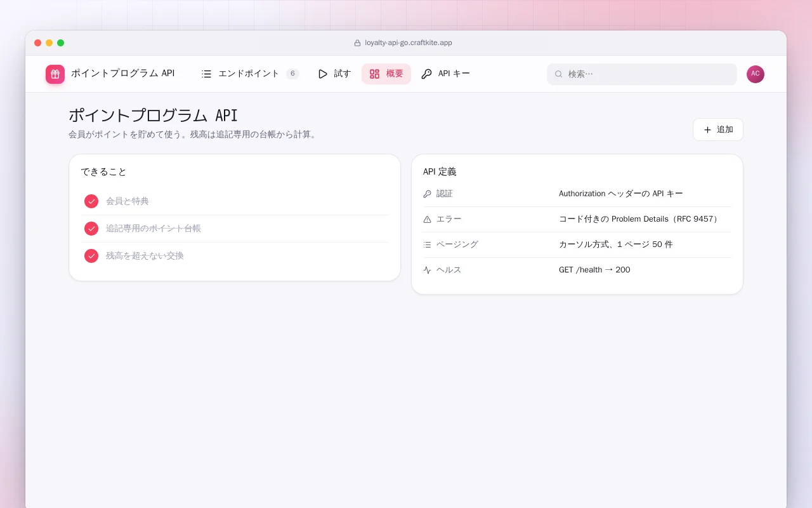Click the pink gift logo icon

[x=55, y=74]
